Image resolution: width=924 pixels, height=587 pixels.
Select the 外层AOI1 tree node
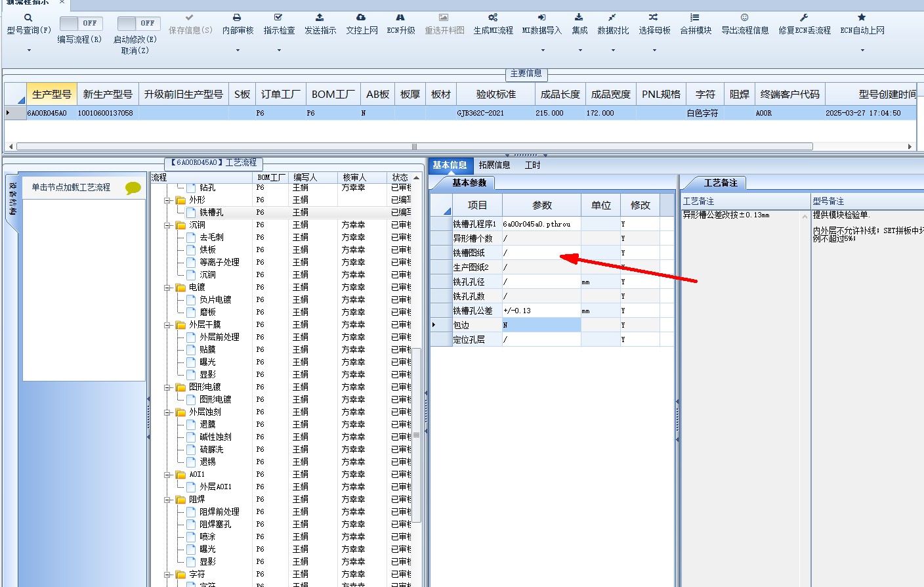pos(215,487)
